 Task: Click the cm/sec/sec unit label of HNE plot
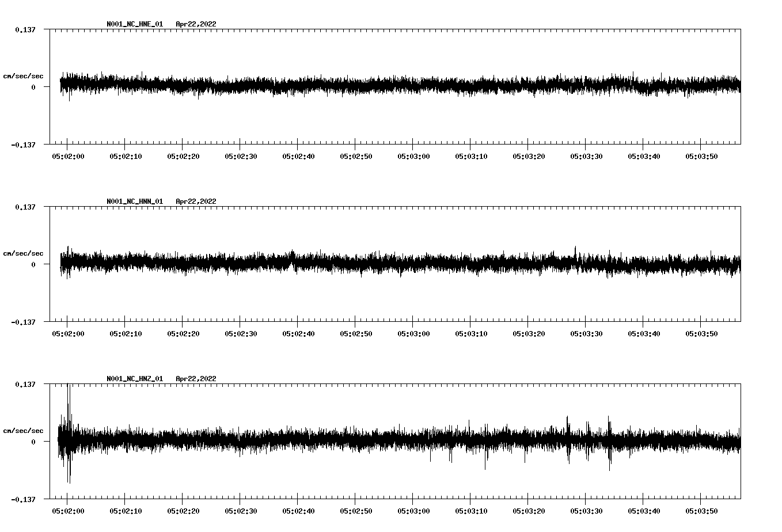(23, 76)
